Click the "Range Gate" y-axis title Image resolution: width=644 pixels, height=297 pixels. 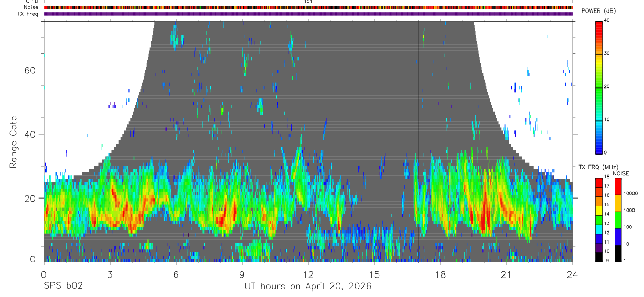point(14,142)
